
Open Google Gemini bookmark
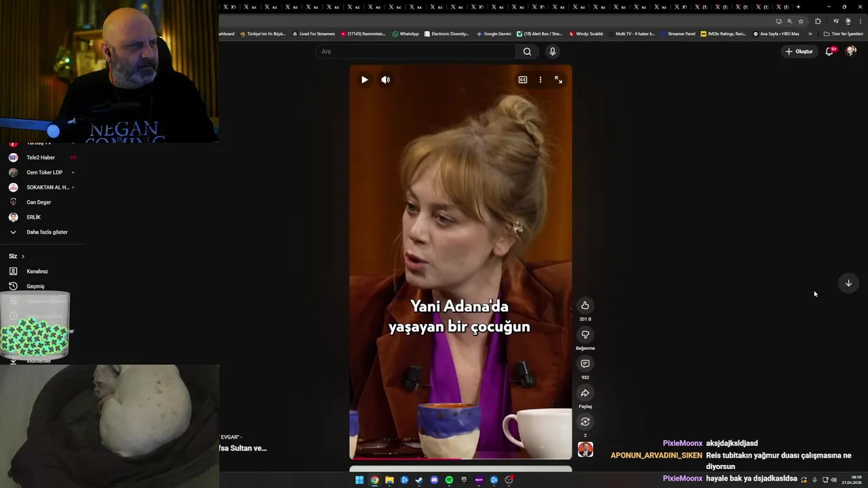(494, 34)
